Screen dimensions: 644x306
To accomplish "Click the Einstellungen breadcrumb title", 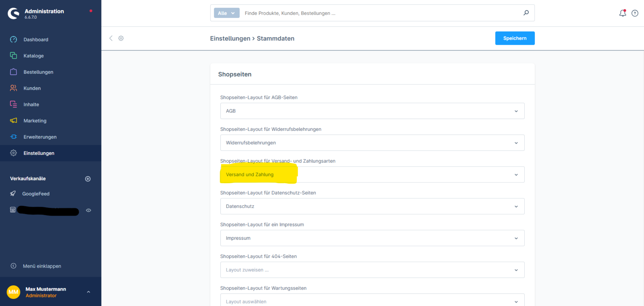I will [x=230, y=38].
